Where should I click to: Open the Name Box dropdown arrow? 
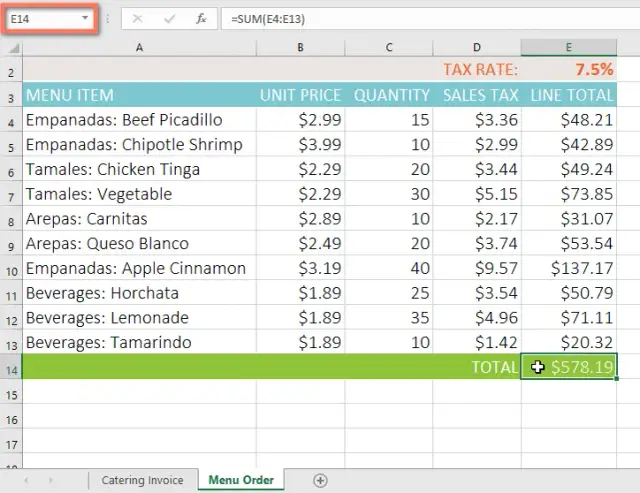pos(84,19)
